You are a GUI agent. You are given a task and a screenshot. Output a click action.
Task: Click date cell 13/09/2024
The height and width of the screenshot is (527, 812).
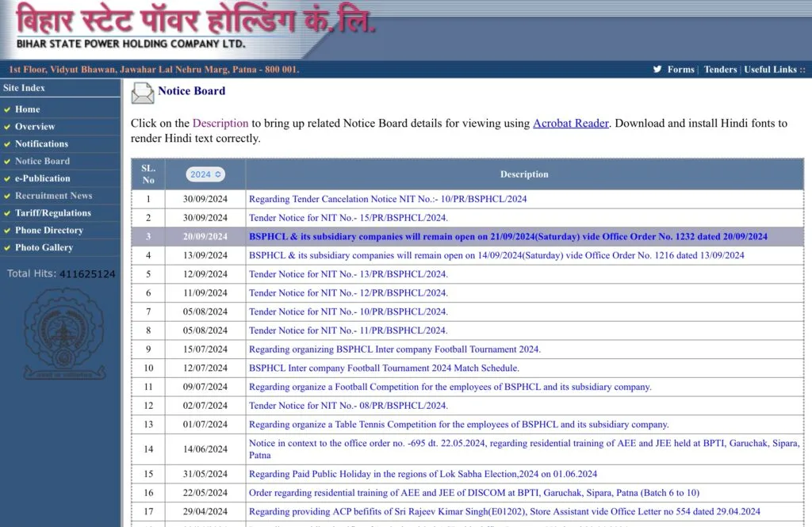click(x=205, y=255)
